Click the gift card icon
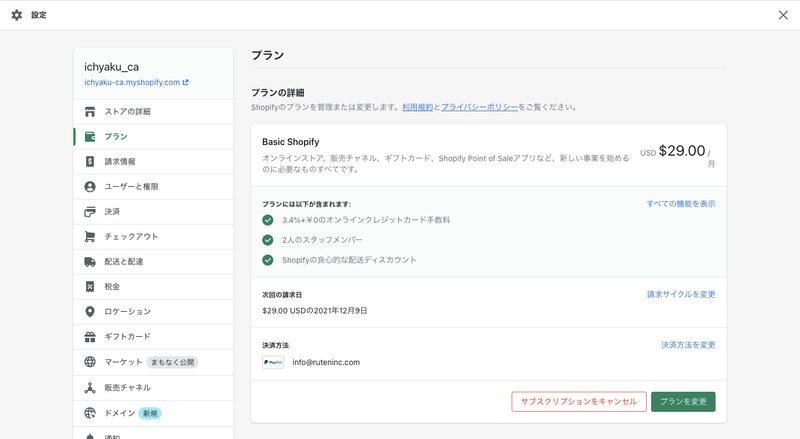 pos(90,336)
